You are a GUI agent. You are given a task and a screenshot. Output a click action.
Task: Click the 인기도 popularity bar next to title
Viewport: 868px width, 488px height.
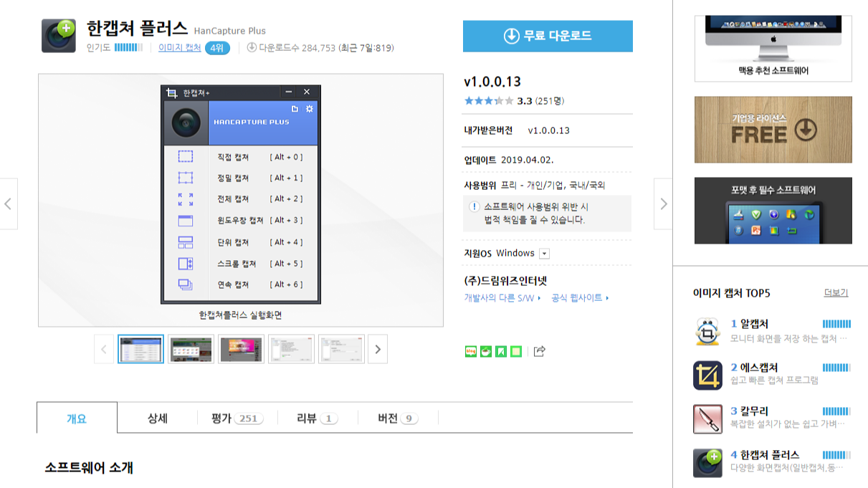pyautogui.click(x=128, y=48)
